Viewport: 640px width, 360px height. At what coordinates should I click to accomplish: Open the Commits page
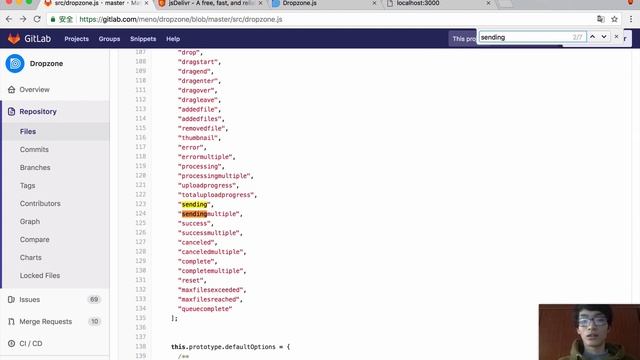point(34,149)
